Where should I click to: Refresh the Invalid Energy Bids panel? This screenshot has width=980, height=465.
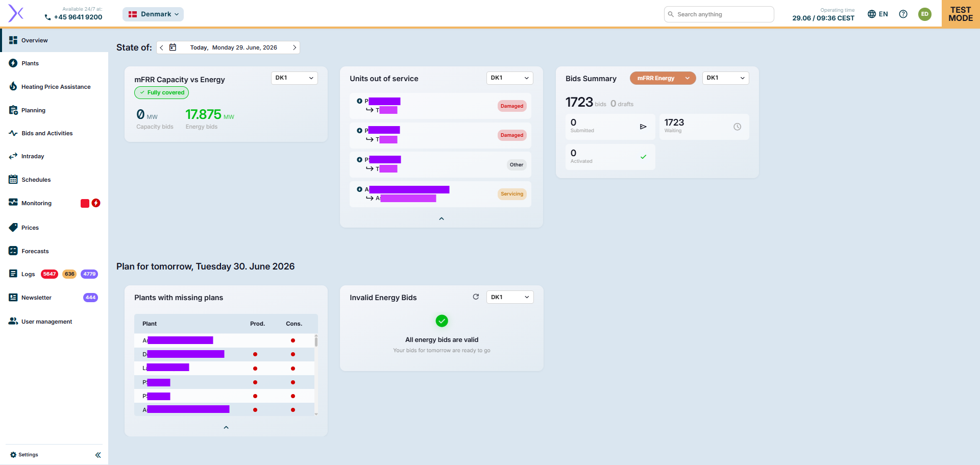point(476,297)
